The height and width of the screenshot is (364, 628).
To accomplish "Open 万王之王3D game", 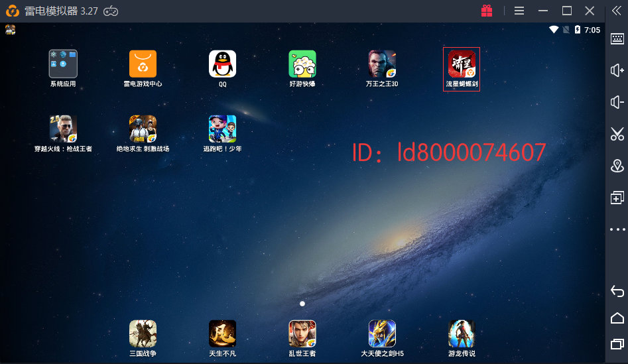I will [x=382, y=64].
